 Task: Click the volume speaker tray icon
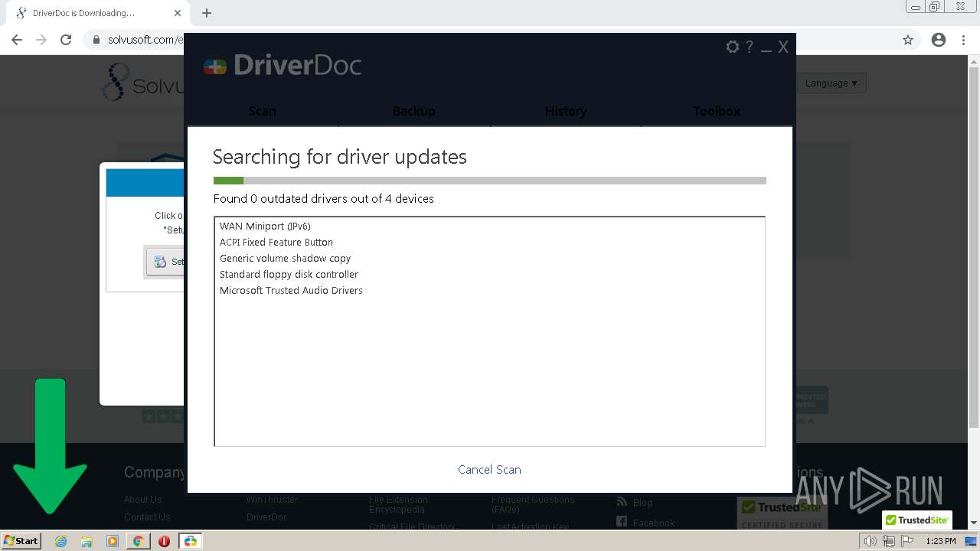click(x=871, y=541)
